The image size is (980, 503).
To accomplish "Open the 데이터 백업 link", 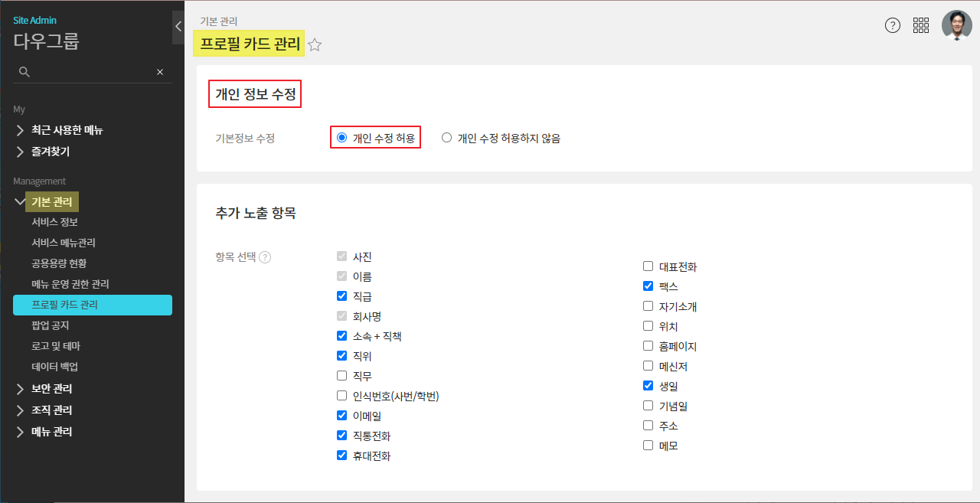I will coord(54,367).
